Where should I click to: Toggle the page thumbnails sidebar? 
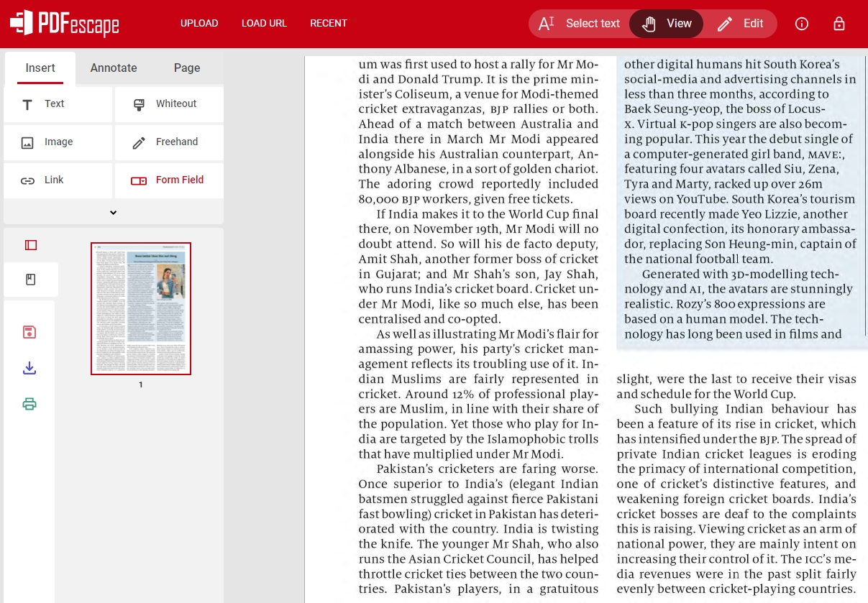click(30, 244)
